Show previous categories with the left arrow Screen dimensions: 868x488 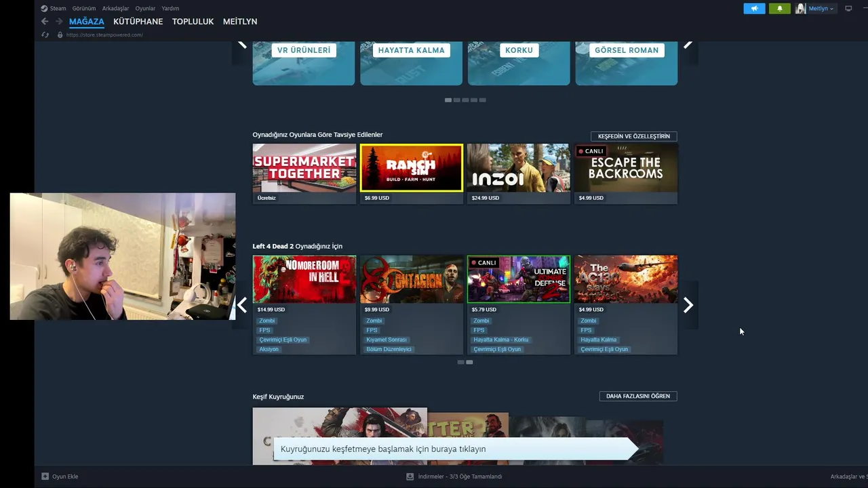click(x=242, y=45)
